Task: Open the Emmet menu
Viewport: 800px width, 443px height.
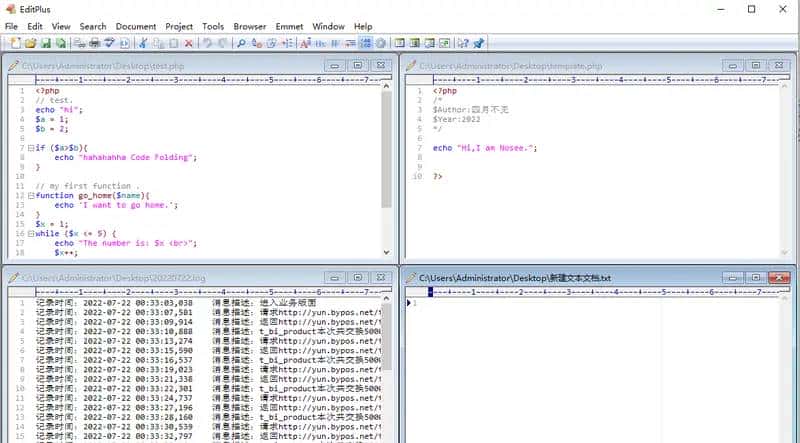Action: [x=289, y=27]
